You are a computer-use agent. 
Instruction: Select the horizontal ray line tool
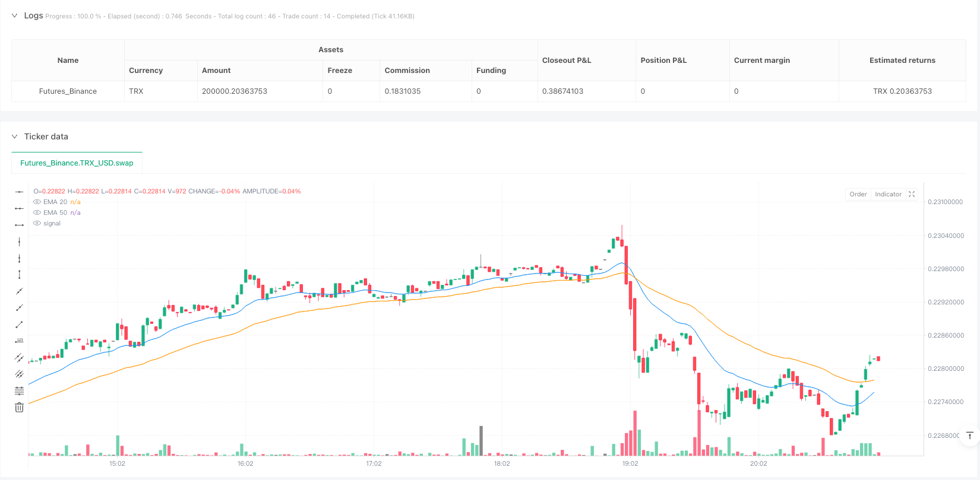(19, 208)
